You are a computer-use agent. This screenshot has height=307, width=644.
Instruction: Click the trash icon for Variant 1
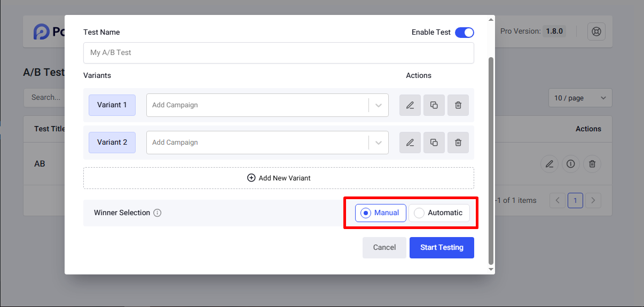[458, 105]
